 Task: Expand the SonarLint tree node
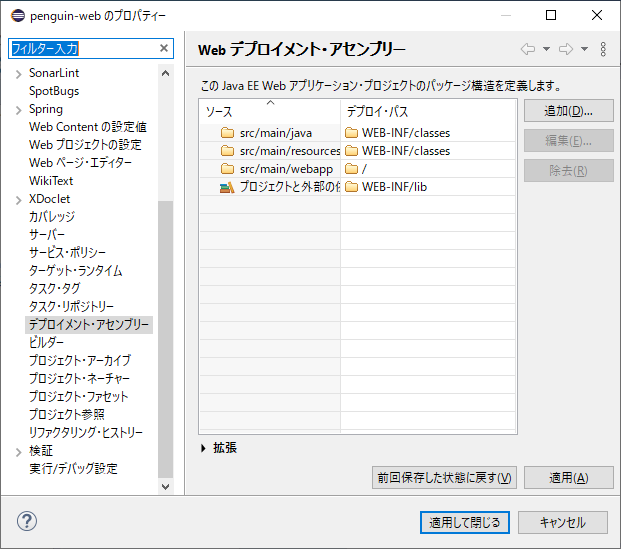[18, 74]
